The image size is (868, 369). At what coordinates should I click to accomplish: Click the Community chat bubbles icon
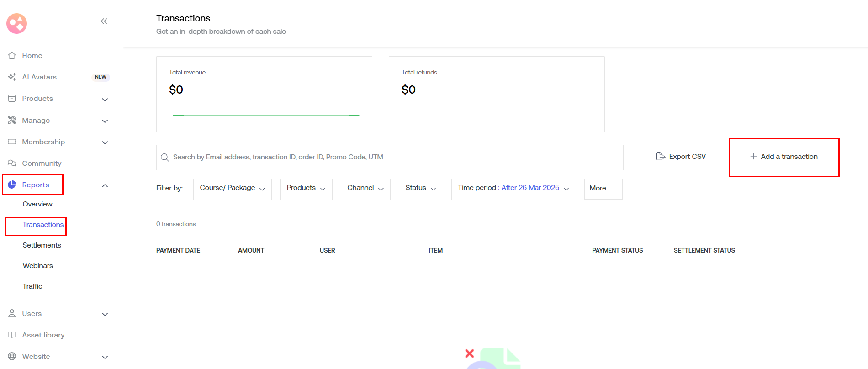tap(12, 163)
